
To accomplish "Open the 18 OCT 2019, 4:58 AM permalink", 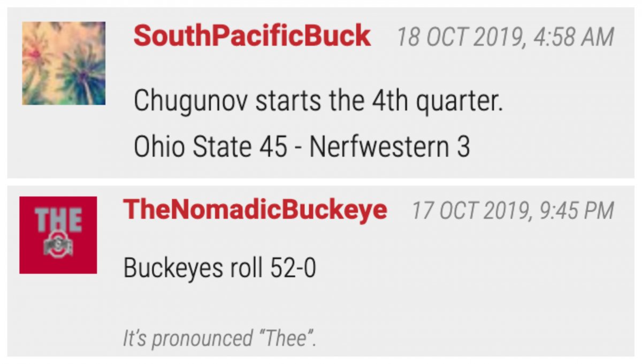I will (505, 37).
